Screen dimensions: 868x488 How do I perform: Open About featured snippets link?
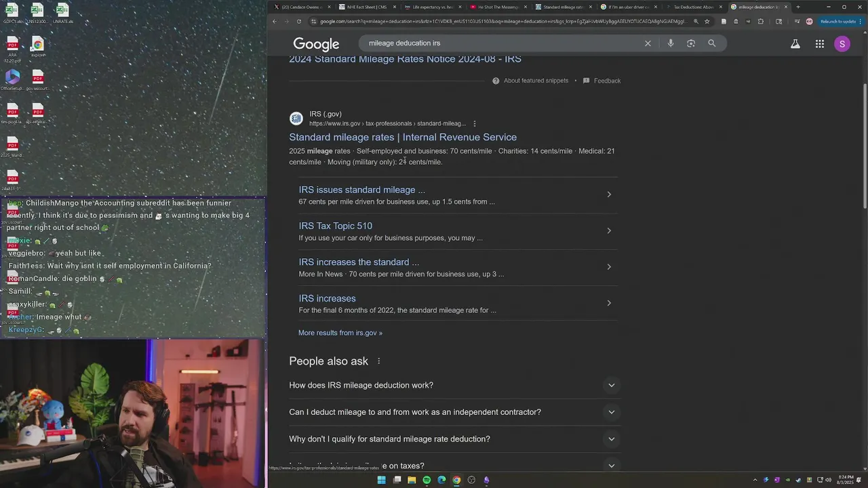pos(536,81)
